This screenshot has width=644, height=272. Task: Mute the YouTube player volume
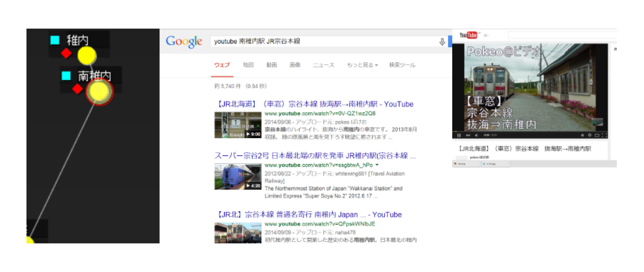pyautogui.click(x=477, y=135)
